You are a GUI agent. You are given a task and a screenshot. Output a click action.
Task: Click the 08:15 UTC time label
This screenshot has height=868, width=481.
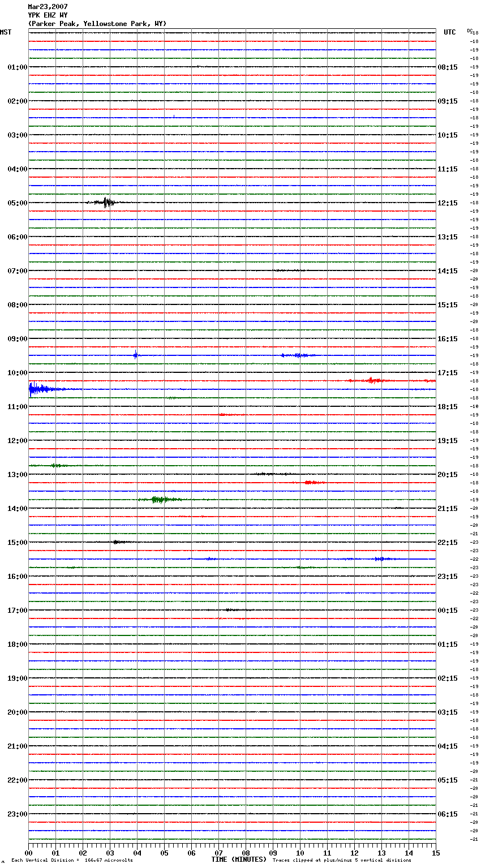coord(448,67)
